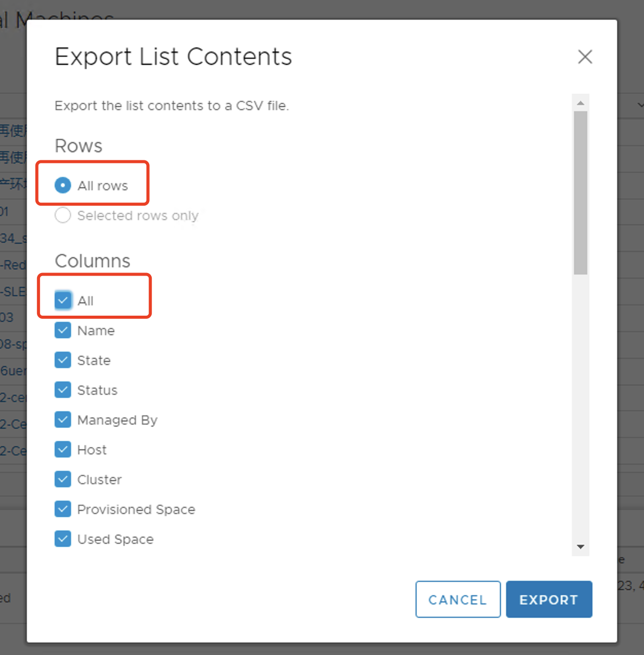
Task: Click the scrollbar up arrow
Action: (x=580, y=103)
